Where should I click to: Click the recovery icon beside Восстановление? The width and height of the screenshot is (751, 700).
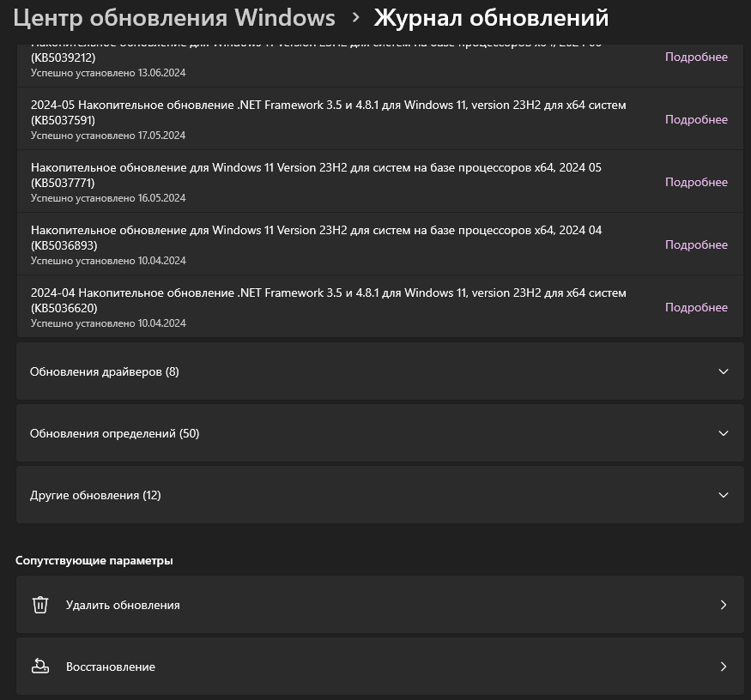pyautogui.click(x=40, y=667)
